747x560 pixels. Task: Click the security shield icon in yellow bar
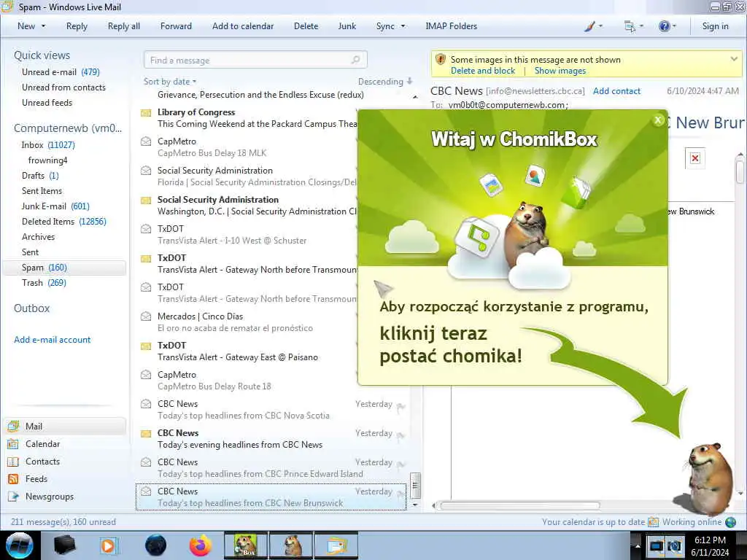[x=440, y=60]
